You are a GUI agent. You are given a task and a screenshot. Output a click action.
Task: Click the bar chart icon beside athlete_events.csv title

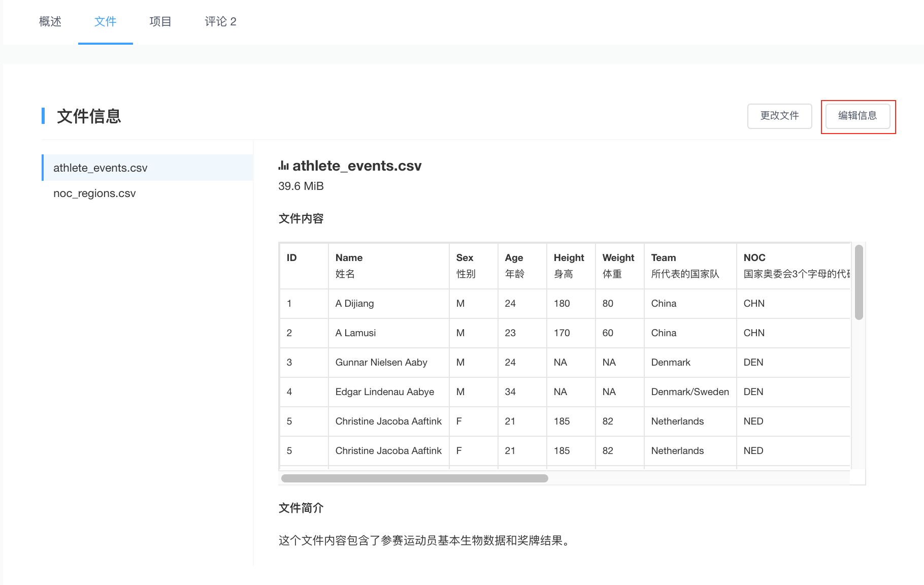pyautogui.click(x=283, y=166)
